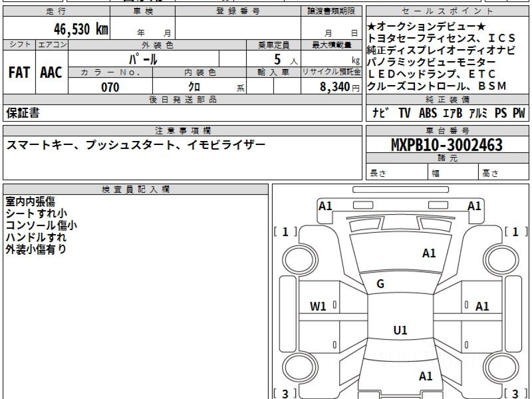Click the ABS equipment item
The height and width of the screenshot is (399, 532).
(x=428, y=113)
